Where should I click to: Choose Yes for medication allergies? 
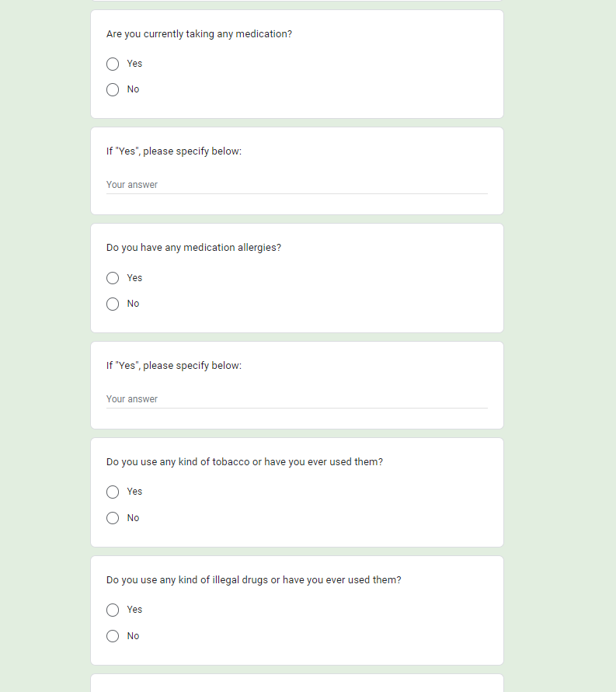pos(113,278)
